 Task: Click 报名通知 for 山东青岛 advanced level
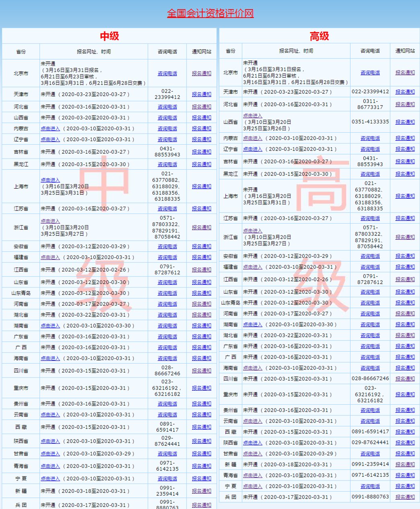404,303
